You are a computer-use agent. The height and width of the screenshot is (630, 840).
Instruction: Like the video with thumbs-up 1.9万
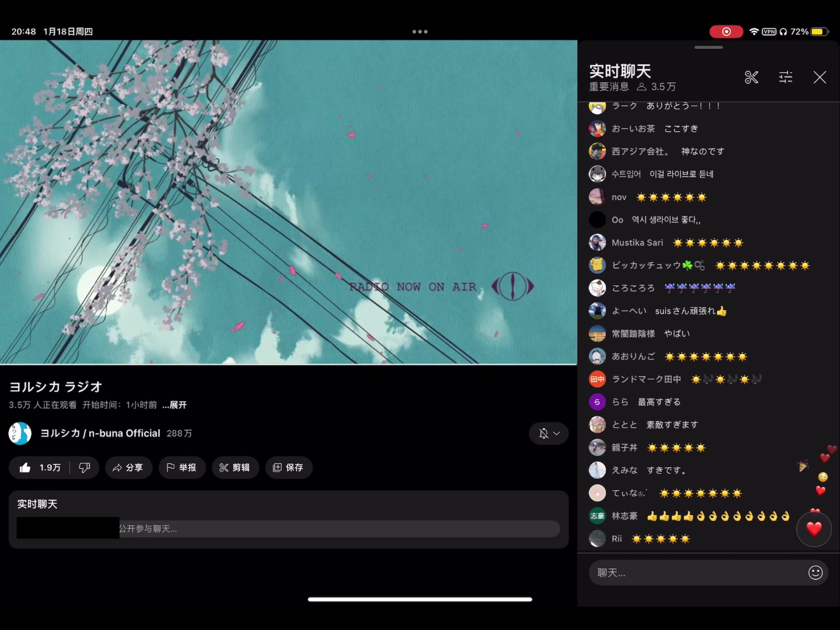pyautogui.click(x=40, y=467)
